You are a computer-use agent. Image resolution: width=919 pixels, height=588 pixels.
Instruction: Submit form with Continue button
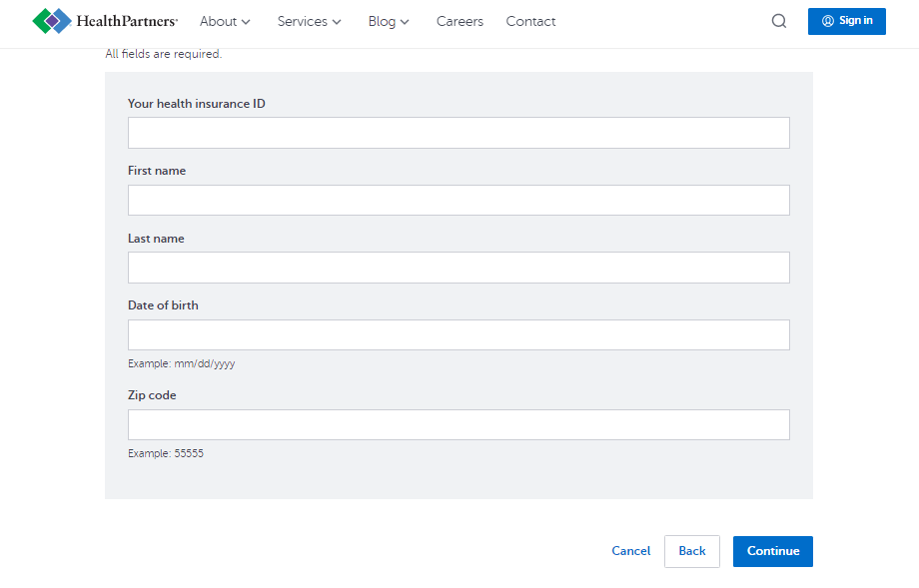click(x=772, y=551)
